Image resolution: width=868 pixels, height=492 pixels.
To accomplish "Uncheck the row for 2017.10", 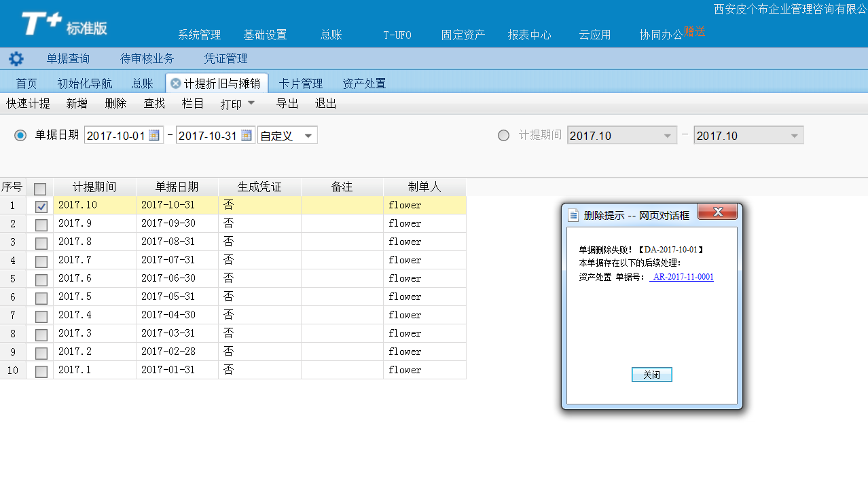I will click(39, 204).
